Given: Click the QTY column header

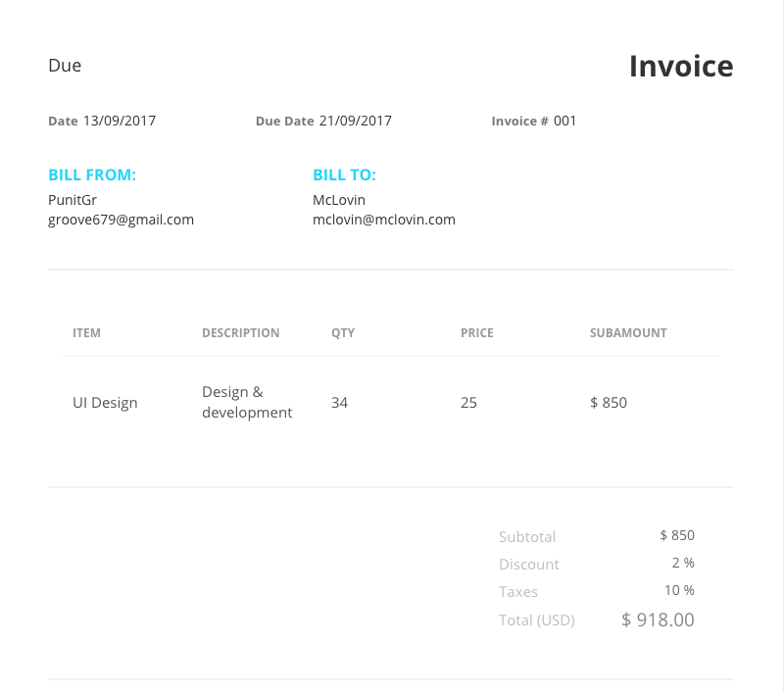Looking at the screenshot, I should click(x=342, y=332).
